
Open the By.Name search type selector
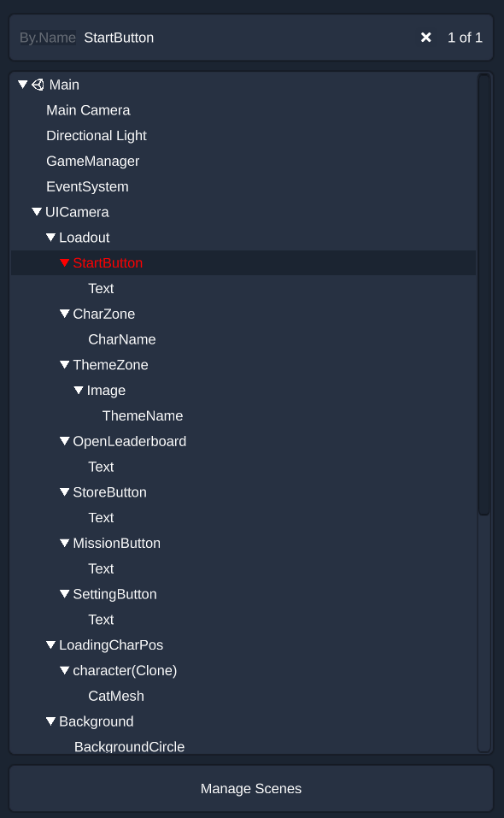pyautogui.click(x=48, y=38)
